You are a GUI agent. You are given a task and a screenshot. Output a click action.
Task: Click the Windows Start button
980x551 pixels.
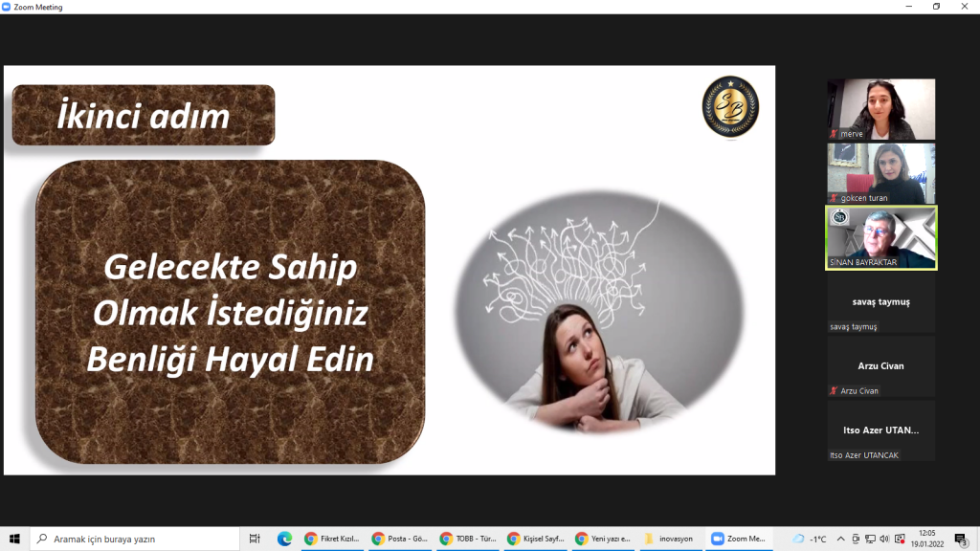14,539
